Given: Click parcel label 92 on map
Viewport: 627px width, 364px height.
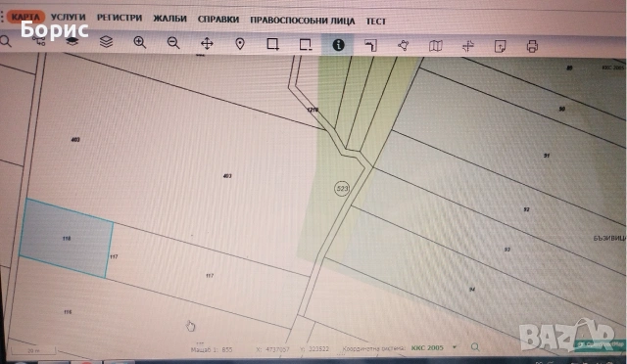Looking at the screenshot, I should pos(527,209).
